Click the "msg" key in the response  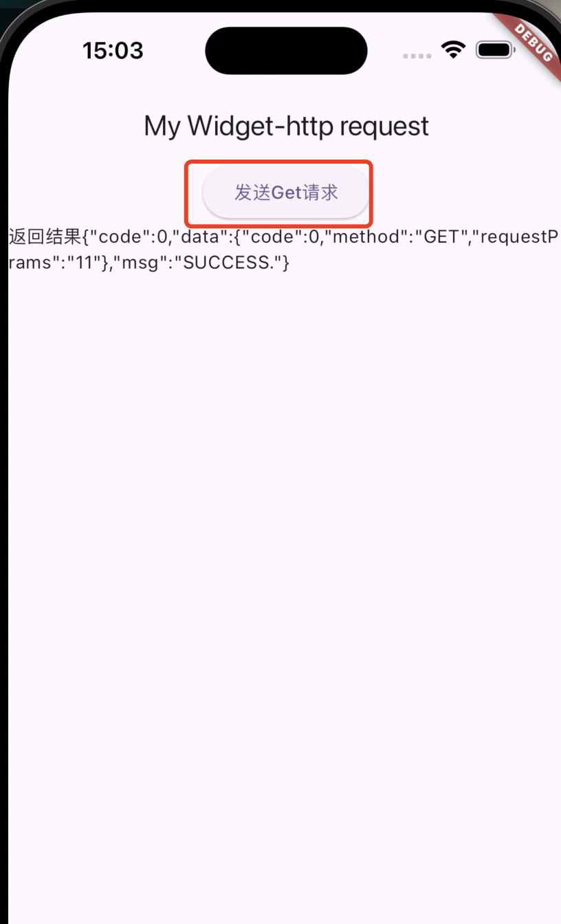click(x=143, y=263)
